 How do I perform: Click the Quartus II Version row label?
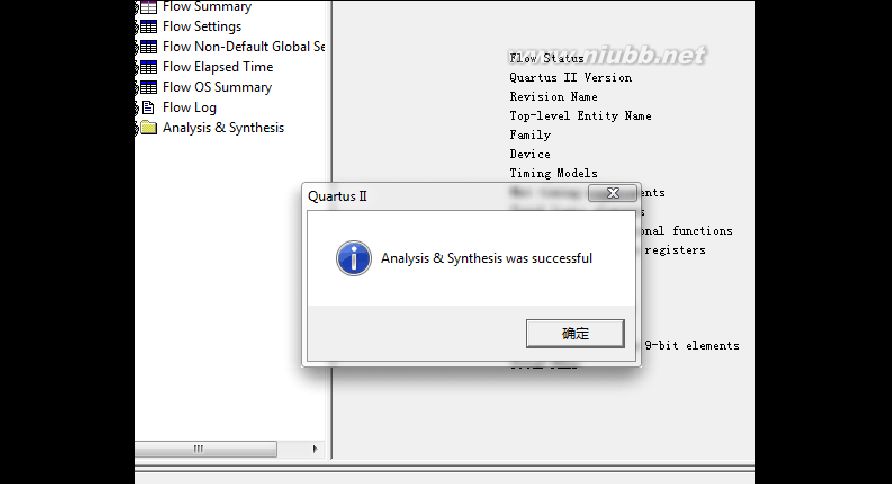[571, 78]
